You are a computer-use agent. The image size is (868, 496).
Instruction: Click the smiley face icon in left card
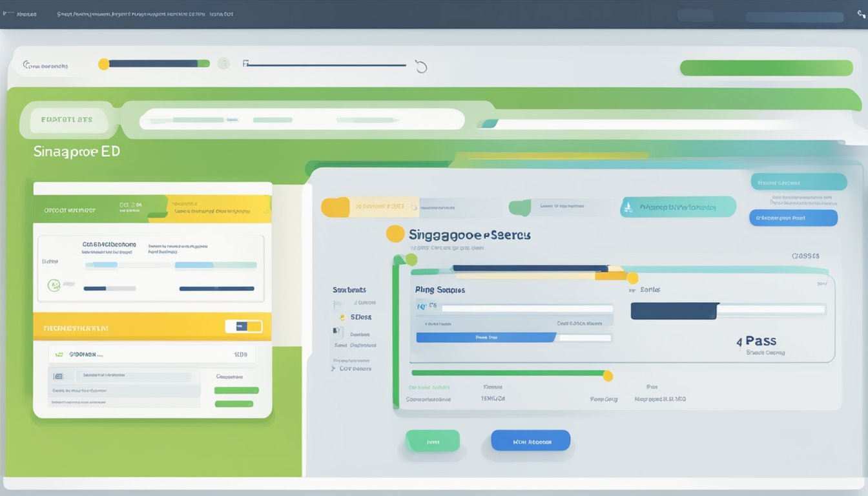(x=54, y=284)
